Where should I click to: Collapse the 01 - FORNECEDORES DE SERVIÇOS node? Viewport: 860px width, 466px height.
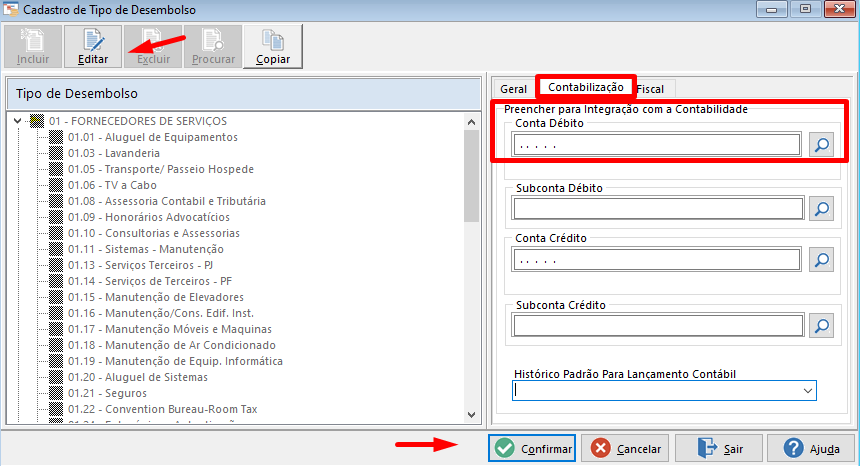(18, 121)
